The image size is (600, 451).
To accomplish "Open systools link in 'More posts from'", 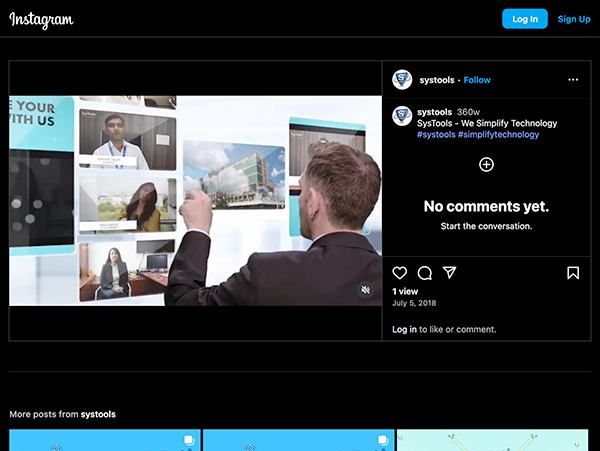I will click(x=98, y=414).
